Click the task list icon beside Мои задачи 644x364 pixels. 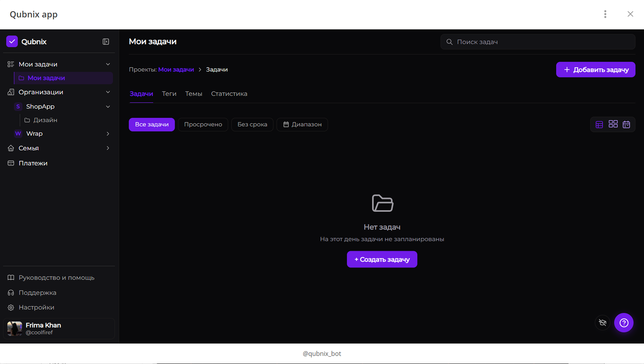11,64
